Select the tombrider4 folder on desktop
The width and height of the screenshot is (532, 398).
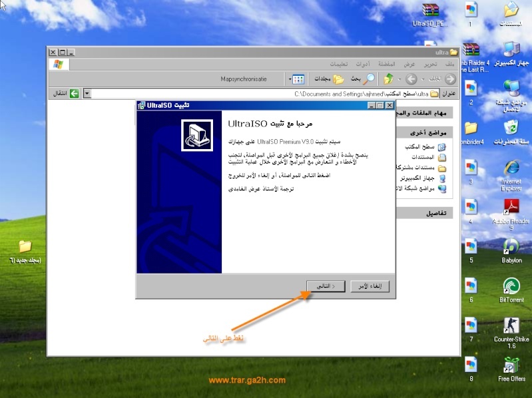[x=471, y=133]
